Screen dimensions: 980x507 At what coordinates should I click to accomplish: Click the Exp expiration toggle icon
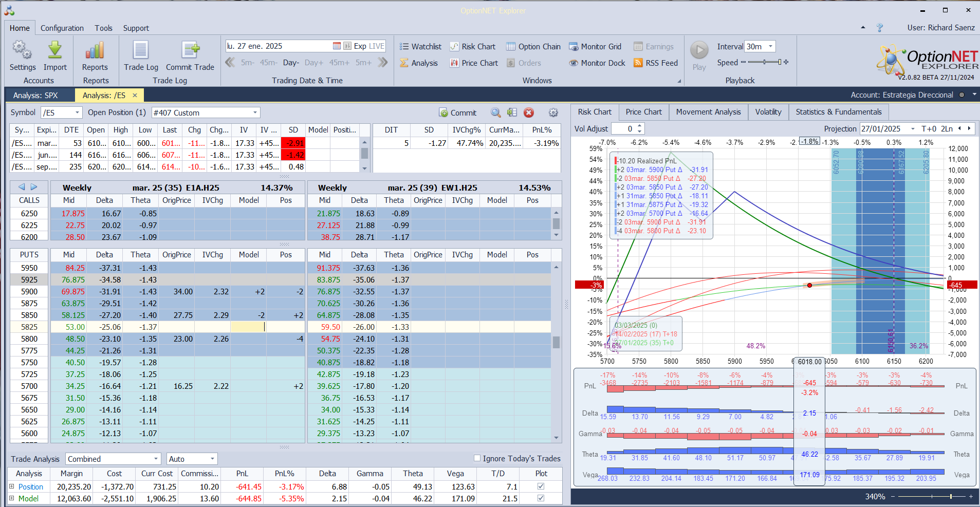pyautogui.click(x=347, y=46)
